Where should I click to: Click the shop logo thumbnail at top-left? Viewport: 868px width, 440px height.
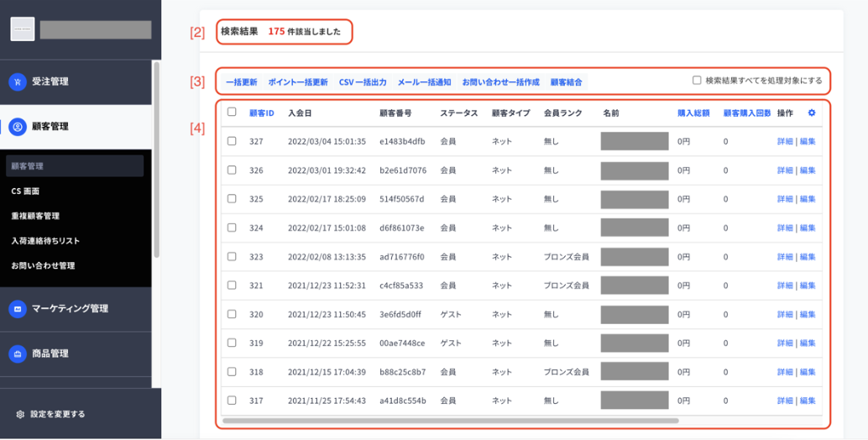23,29
